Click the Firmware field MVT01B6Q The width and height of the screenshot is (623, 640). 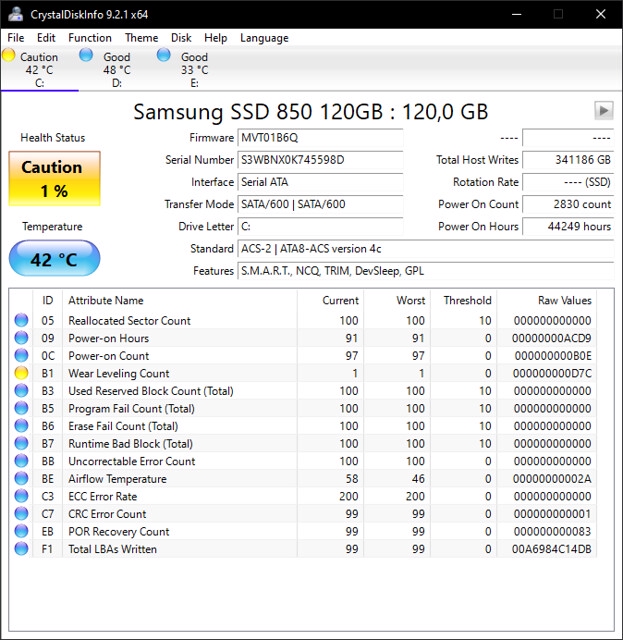(x=320, y=138)
